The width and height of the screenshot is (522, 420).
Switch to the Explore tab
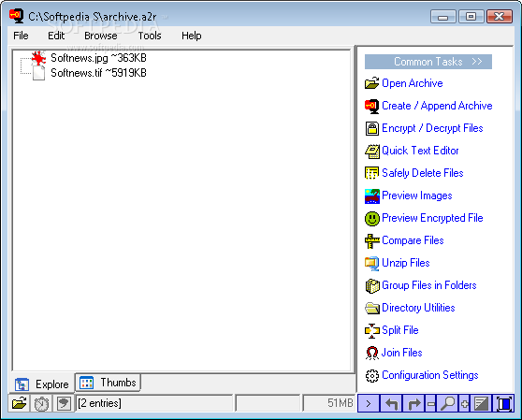coord(42,384)
